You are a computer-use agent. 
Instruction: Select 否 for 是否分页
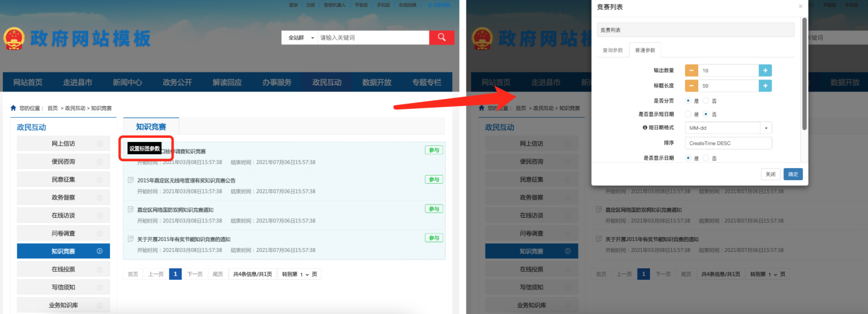coord(706,101)
